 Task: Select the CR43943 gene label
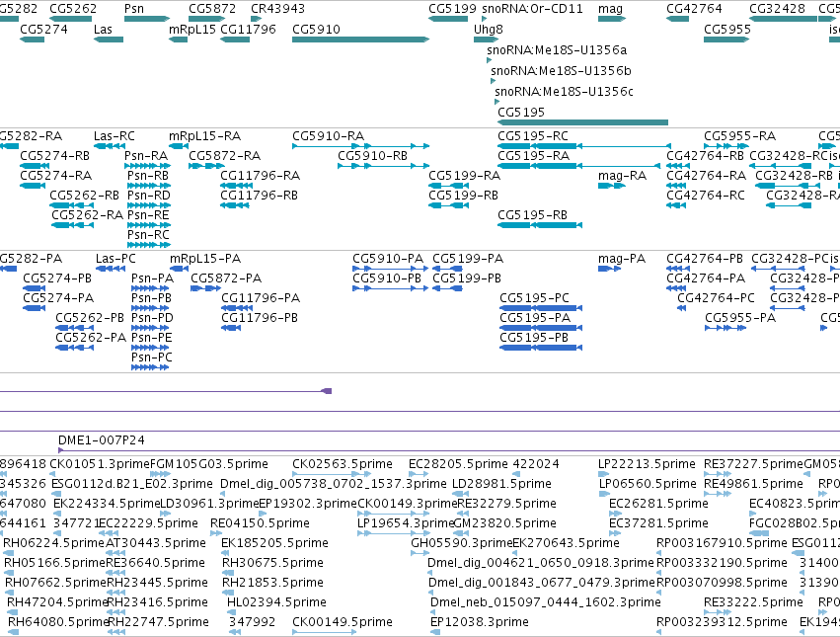tap(277, 9)
